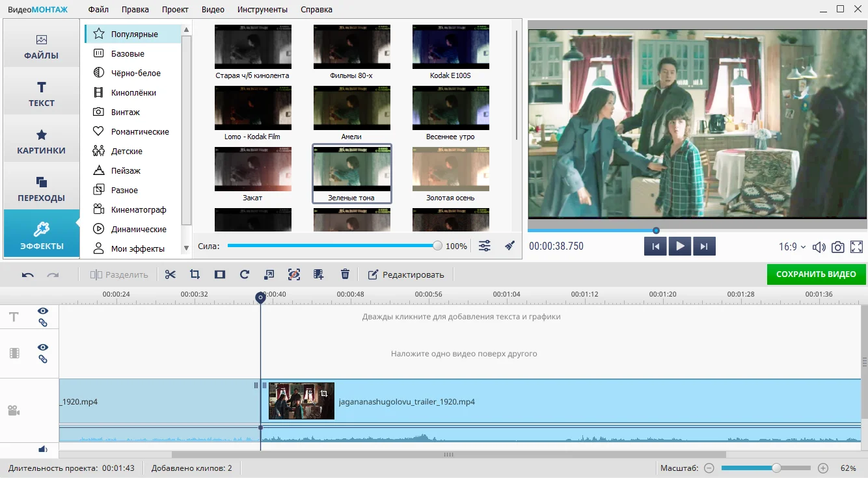
Task: Click the text track T icon
Action: click(x=14, y=317)
